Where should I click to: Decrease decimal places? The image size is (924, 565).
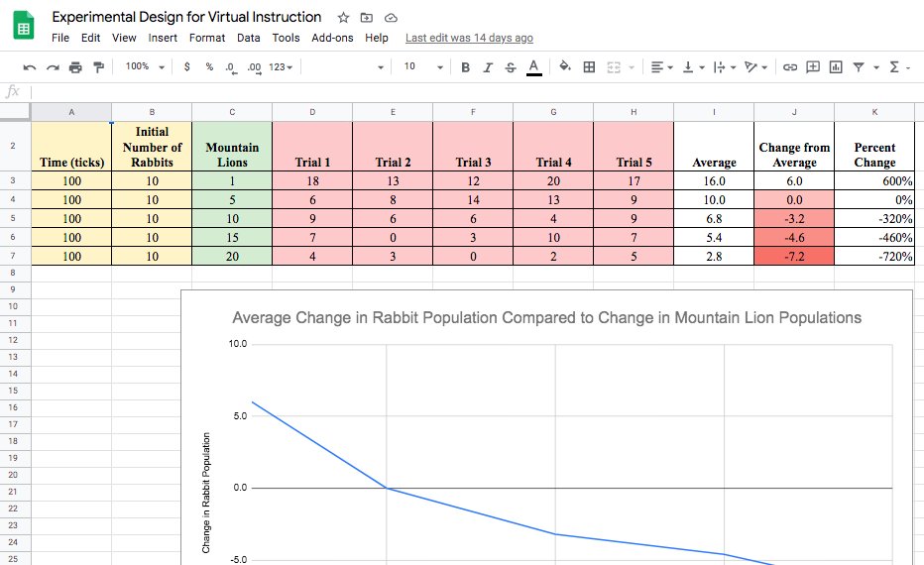click(231, 67)
